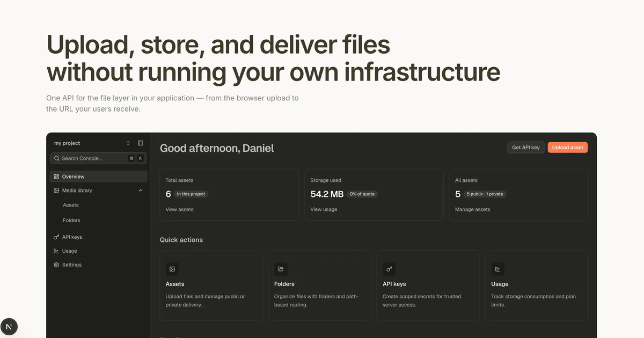This screenshot has width=644, height=338.
Task: Open Assets under Media library
Action: 71,205
